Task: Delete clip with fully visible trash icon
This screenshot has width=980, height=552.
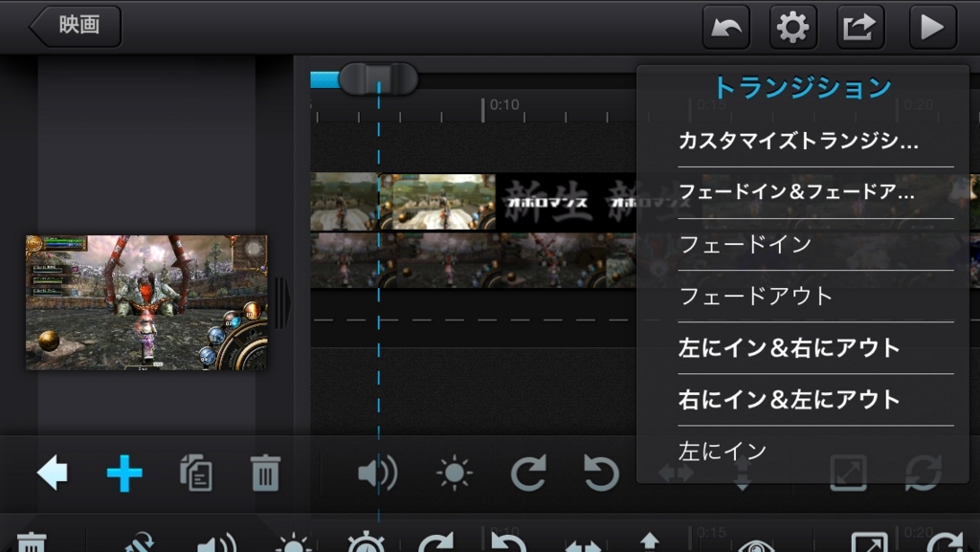Action: [x=265, y=473]
